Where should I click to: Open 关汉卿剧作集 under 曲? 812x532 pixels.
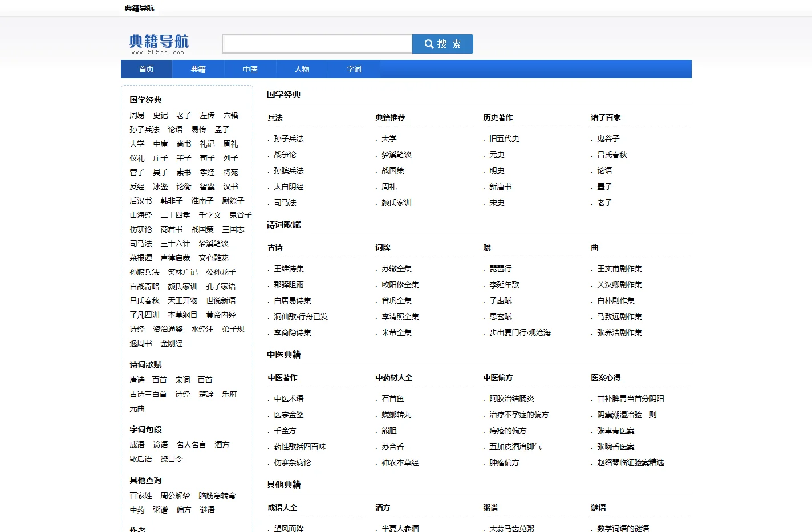click(619, 285)
